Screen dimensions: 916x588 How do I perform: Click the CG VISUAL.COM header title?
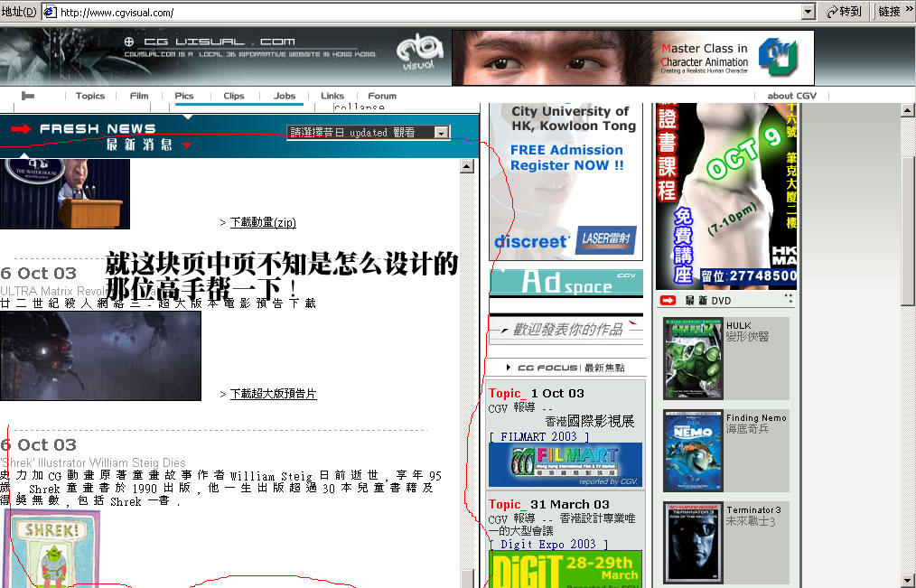coord(220,42)
